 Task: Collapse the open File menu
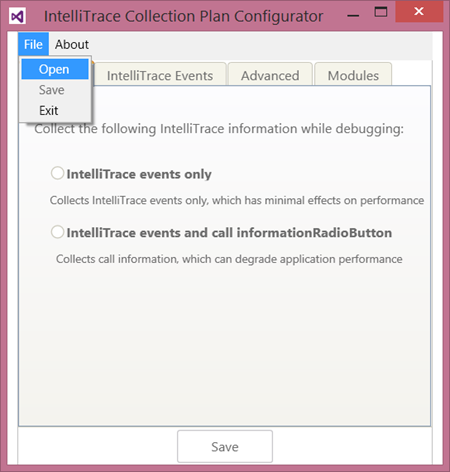[x=33, y=44]
